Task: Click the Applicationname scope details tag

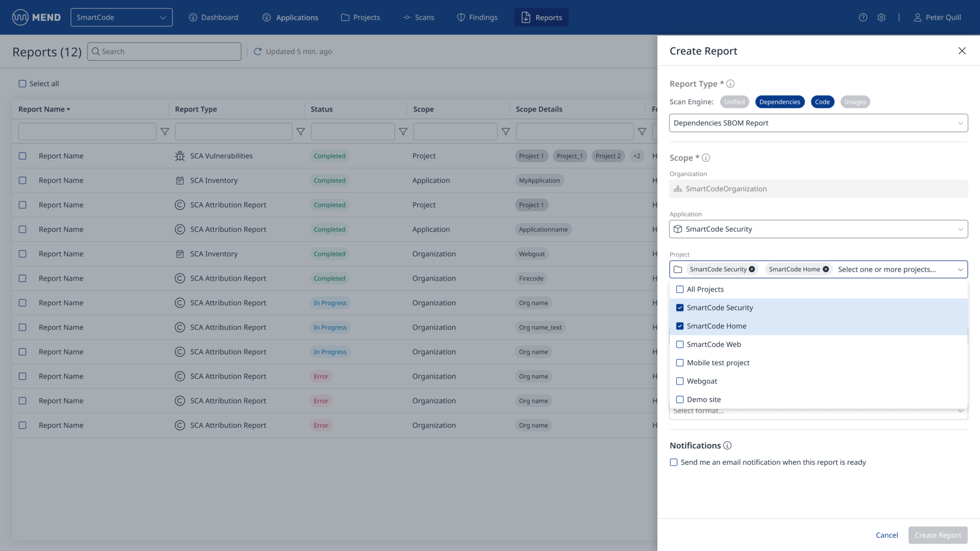Action: [543, 230]
